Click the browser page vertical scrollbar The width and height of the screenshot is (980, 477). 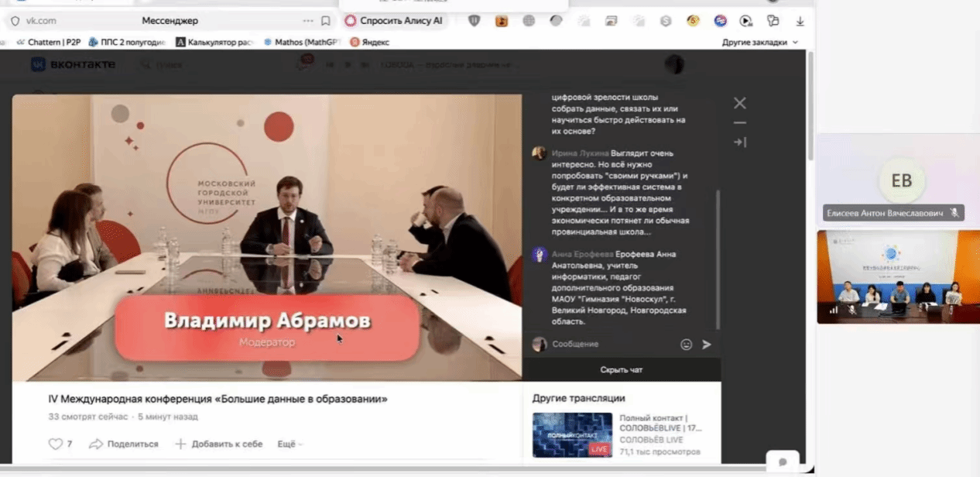[x=810, y=105]
